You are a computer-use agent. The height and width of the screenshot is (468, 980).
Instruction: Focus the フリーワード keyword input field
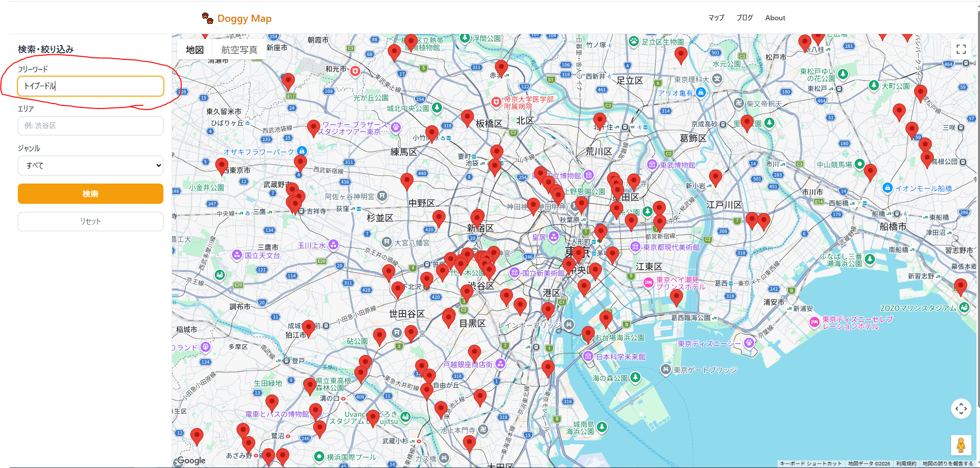pyautogui.click(x=90, y=86)
